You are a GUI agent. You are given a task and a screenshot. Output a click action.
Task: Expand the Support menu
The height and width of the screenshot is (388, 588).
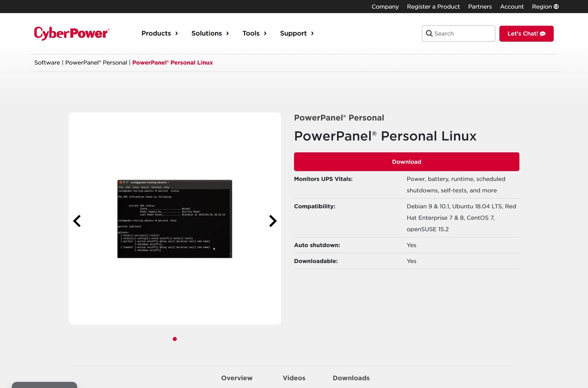[x=297, y=33]
